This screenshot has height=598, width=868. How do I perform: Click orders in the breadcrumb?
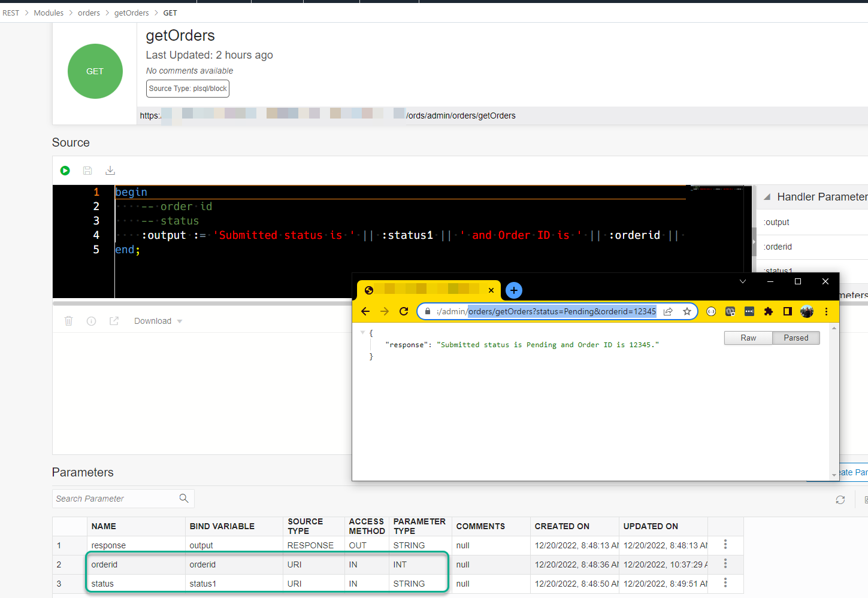point(89,13)
